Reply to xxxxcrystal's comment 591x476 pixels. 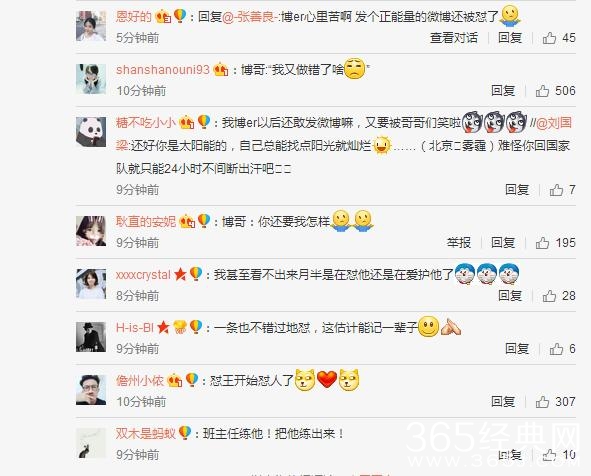[x=510, y=296]
